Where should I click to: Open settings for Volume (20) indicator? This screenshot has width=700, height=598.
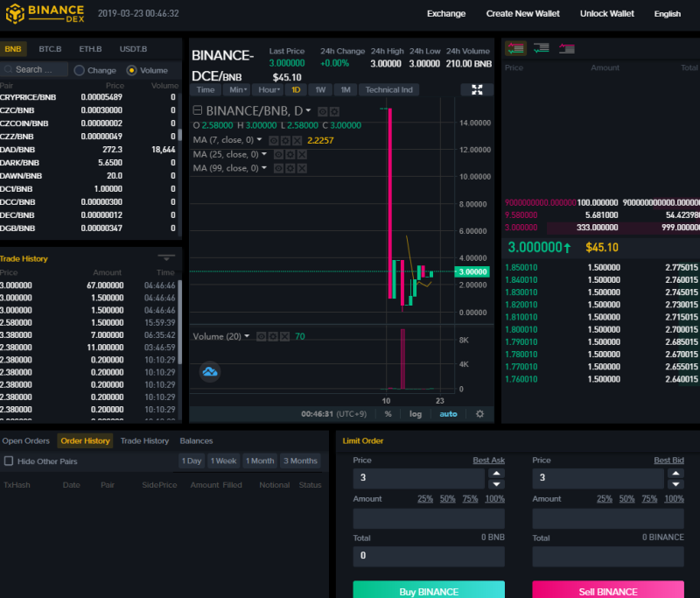(x=273, y=336)
